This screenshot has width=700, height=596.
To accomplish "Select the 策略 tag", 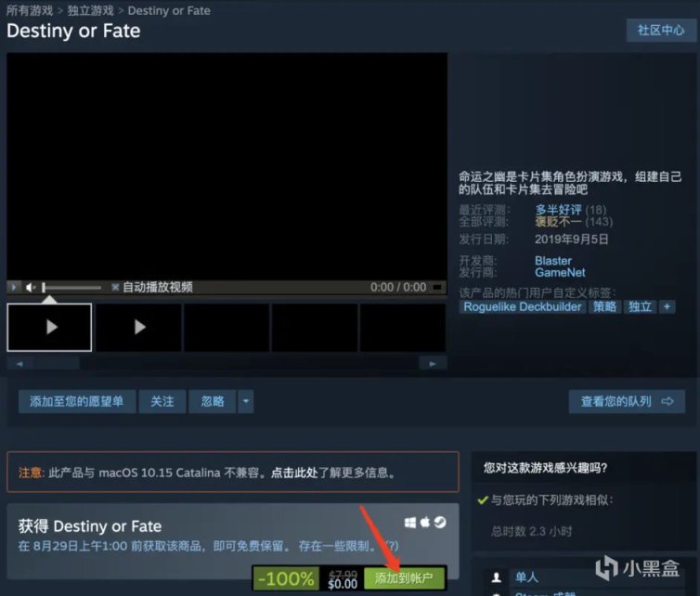I will click(604, 306).
